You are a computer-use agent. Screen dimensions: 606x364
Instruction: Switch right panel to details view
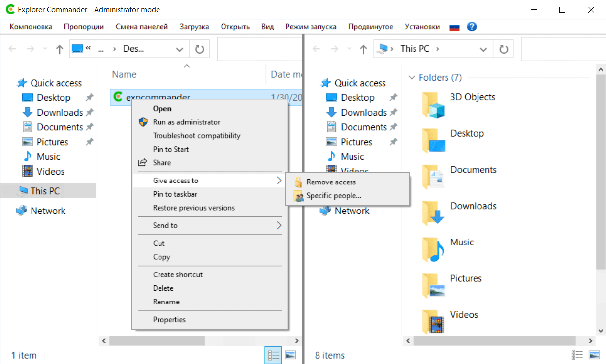click(577, 355)
